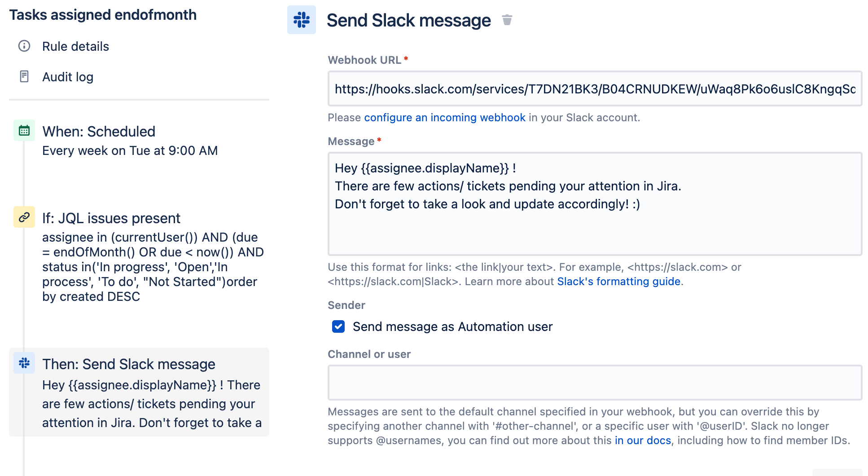Image resolution: width=868 pixels, height=476 pixels.
Task: Focus the Channel or user field
Action: coord(595,383)
